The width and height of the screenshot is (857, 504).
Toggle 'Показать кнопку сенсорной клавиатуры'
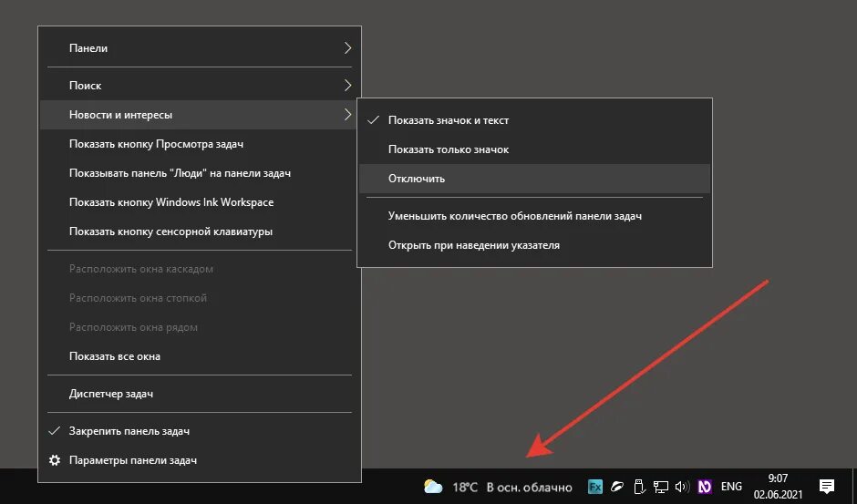pyautogui.click(x=200, y=231)
